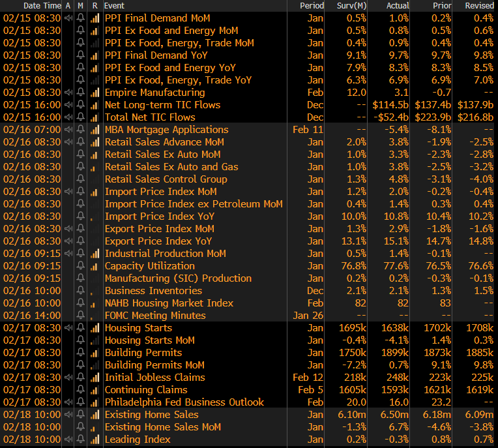Open the Building Permits MoM event

(154, 365)
